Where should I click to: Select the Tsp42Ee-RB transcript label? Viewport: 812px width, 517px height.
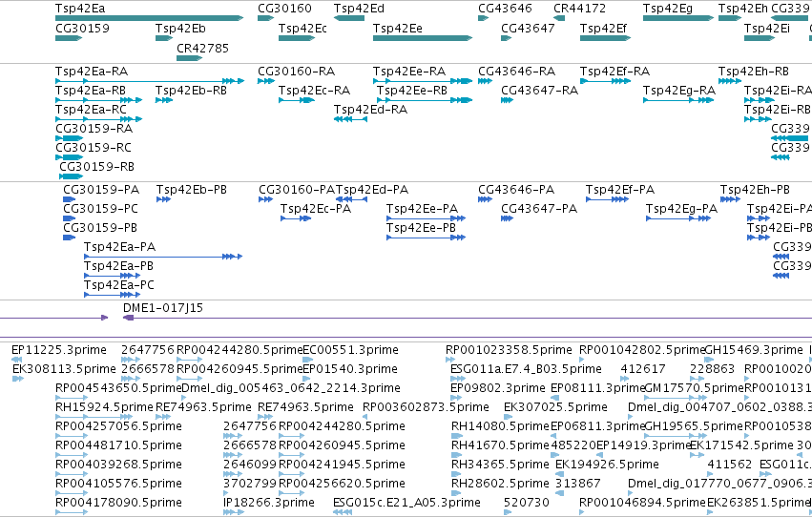411,91
